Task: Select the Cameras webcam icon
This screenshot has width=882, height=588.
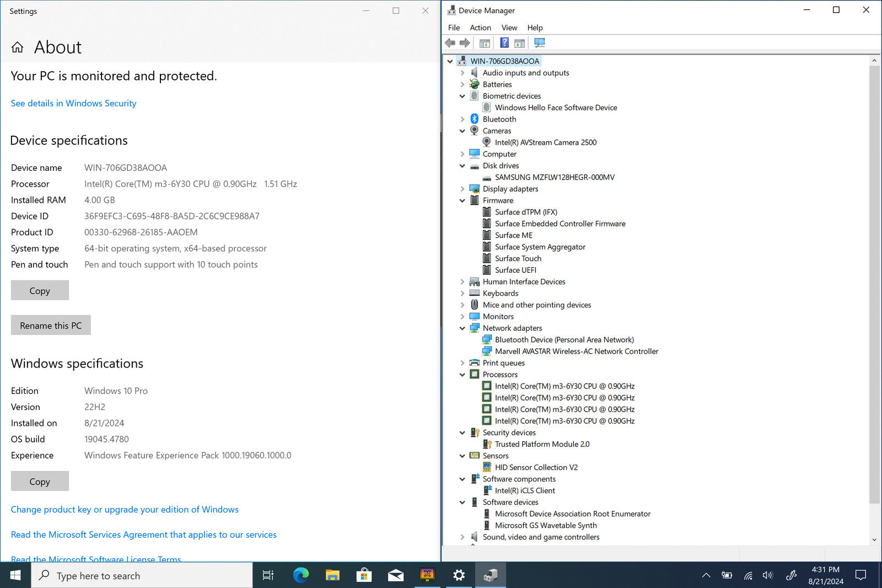Action: (x=474, y=131)
